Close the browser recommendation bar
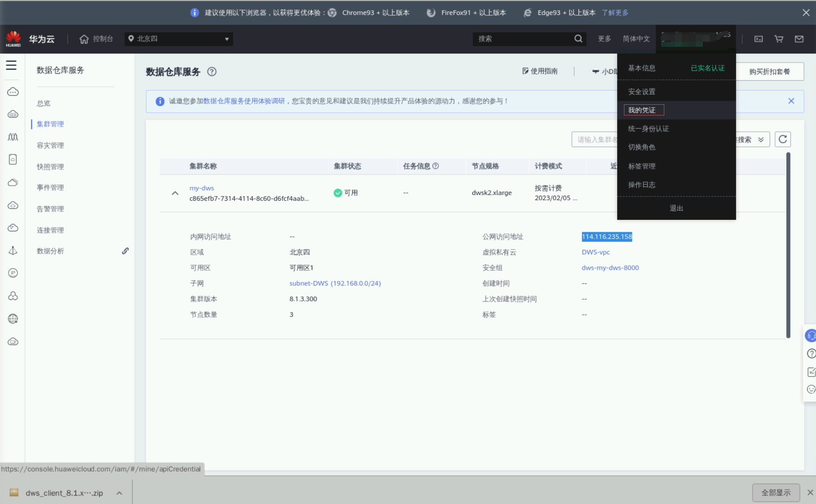The height and width of the screenshot is (504, 816). (x=806, y=13)
